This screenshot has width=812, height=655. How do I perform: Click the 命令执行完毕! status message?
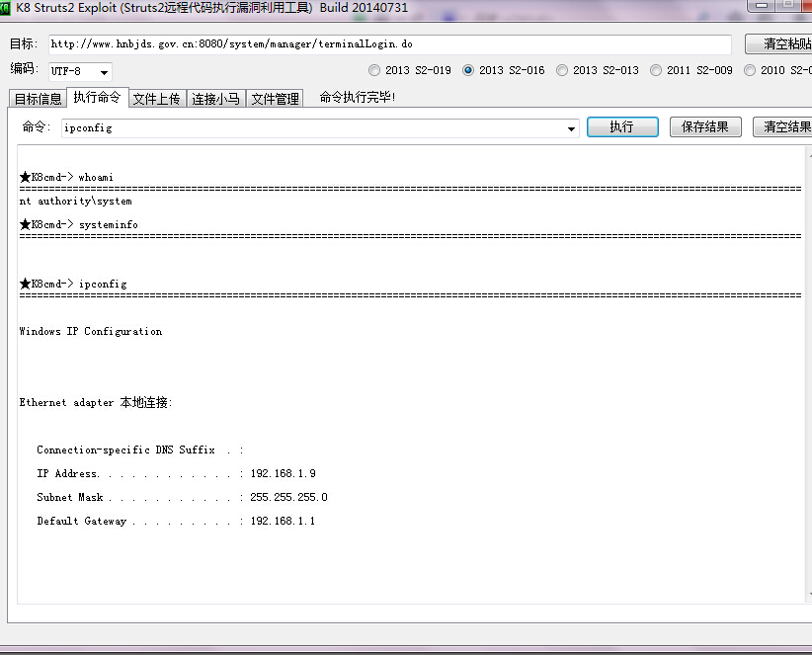358,97
